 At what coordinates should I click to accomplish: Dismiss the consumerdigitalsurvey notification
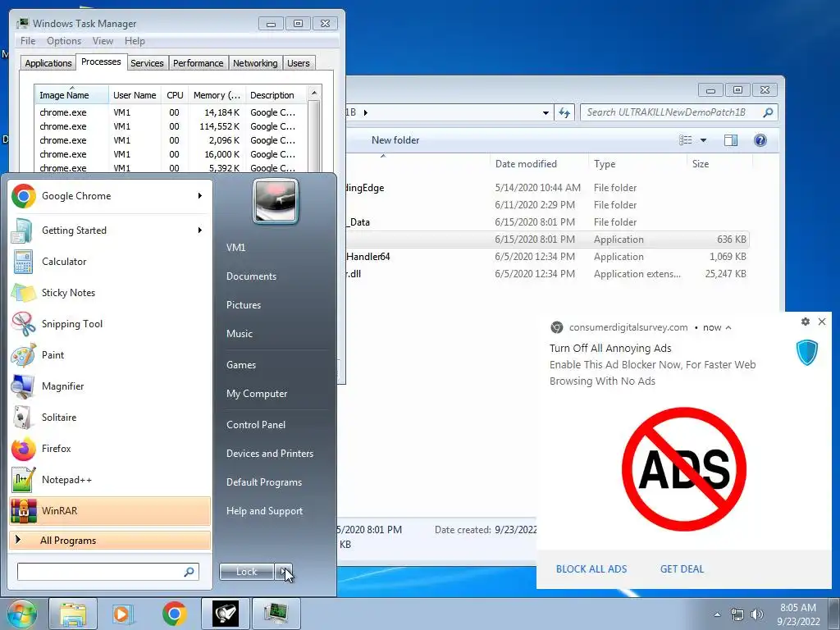[x=822, y=322]
